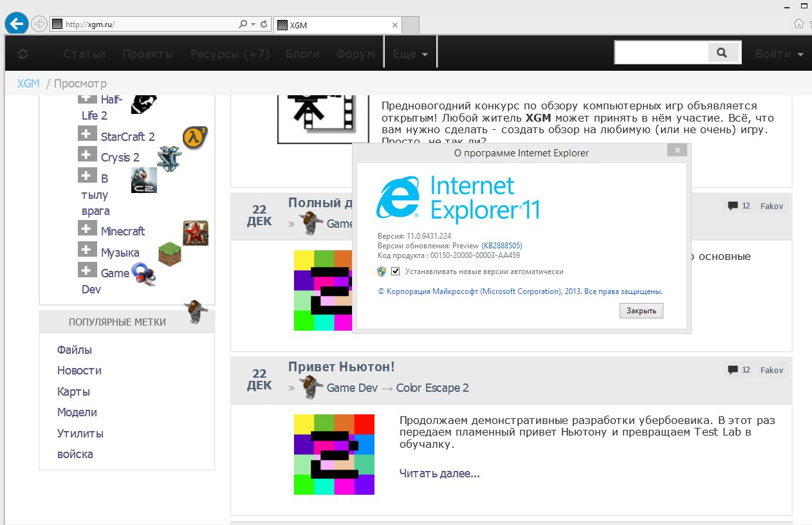Screen dimensions: 812x525
Task: Click the magnifier search icon in address bar
Action: tap(243, 24)
